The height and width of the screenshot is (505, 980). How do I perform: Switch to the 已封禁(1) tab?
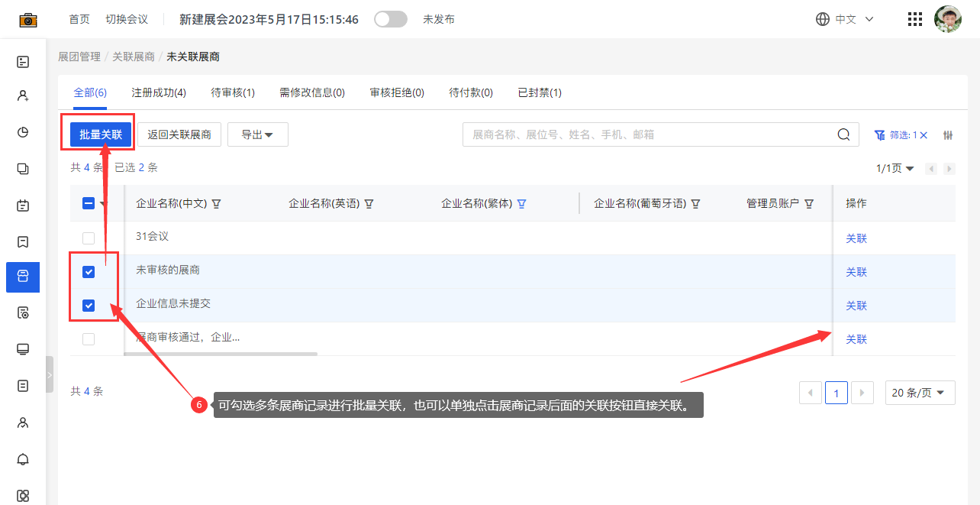click(x=540, y=92)
